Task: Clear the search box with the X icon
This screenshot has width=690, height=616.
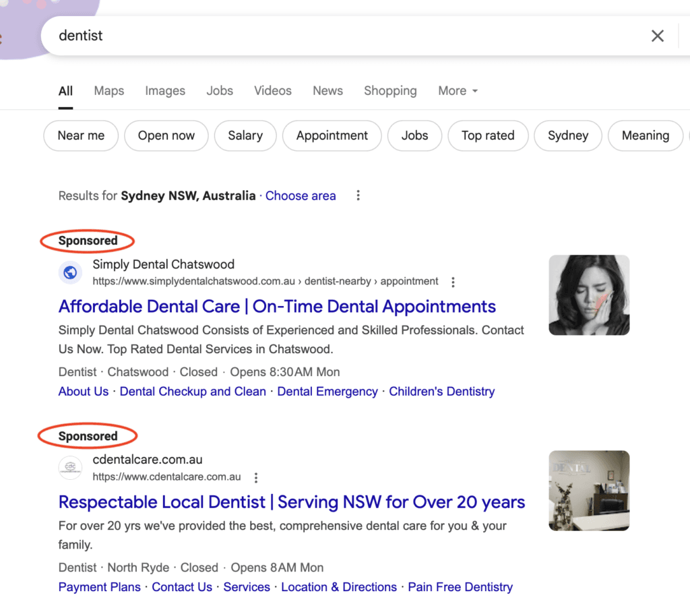Action: (x=658, y=36)
